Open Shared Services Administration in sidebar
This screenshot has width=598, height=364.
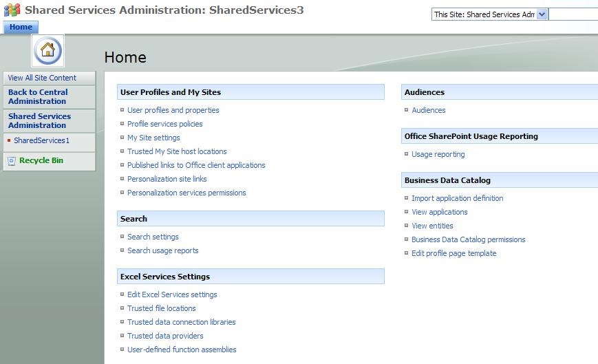click(x=39, y=121)
